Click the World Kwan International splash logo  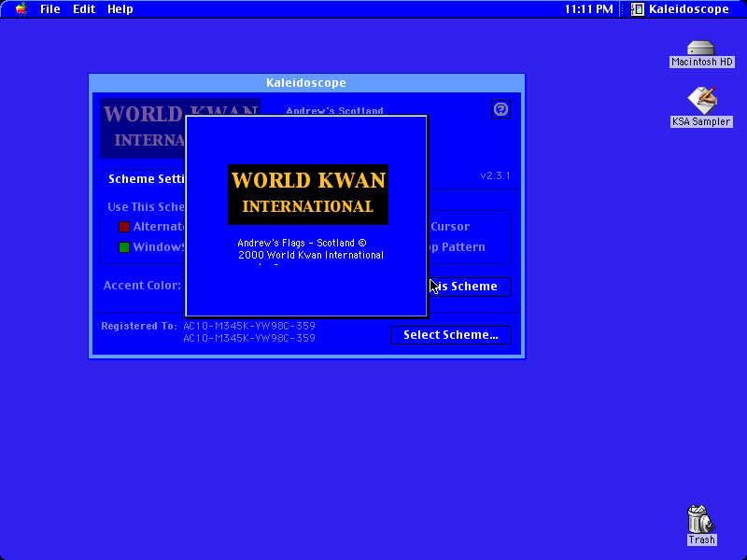308,194
